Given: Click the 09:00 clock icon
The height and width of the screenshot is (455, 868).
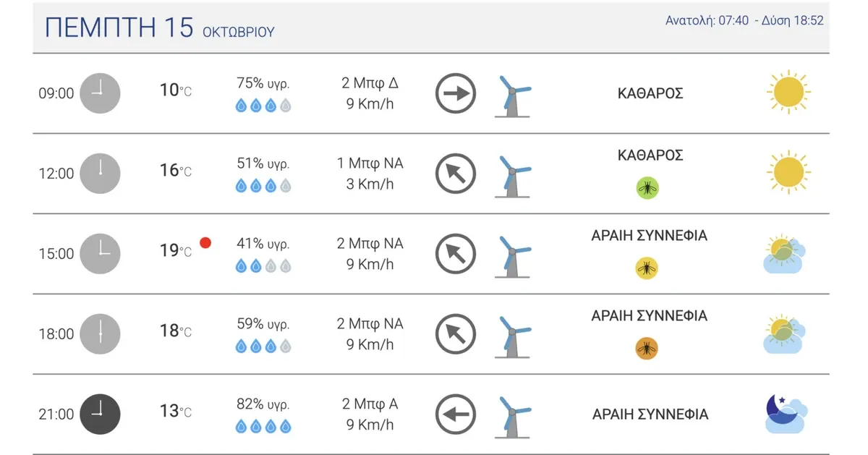Looking at the screenshot, I should click(100, 93).
